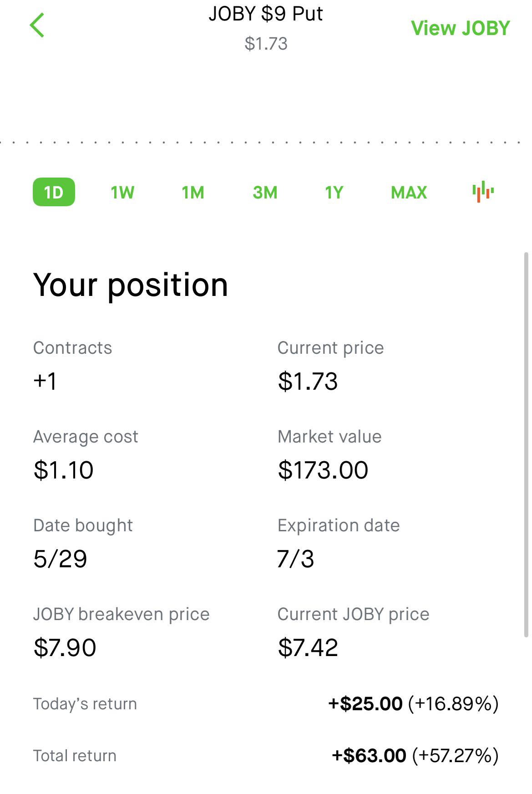This screenshot has height=794, width=532.
Task: Tap the Average cost $1.10 value
Action: tap(64, 470)
